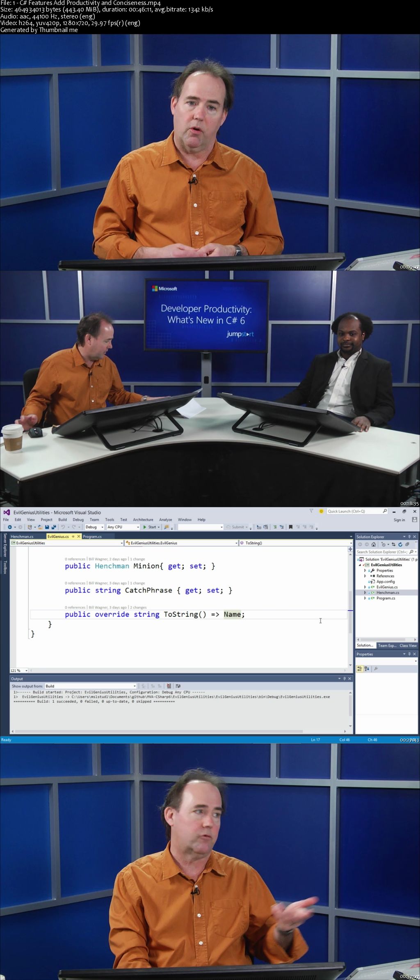Click the Collapse All icon in Solution Explorer
The width and height of the screenshot is (420, 980).
pos(407,544)
